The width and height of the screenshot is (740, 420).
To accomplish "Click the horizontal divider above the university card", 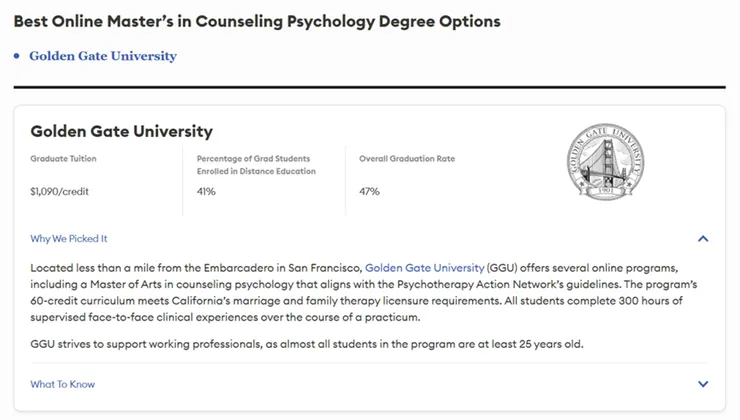I will pos(369,87).
